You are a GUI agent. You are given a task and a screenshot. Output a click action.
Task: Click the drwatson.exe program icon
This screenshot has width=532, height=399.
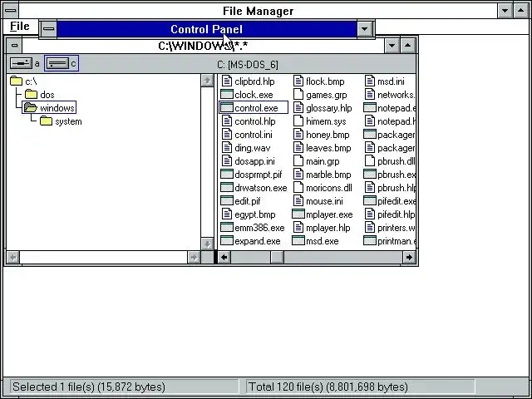click(x=227, y=188)
